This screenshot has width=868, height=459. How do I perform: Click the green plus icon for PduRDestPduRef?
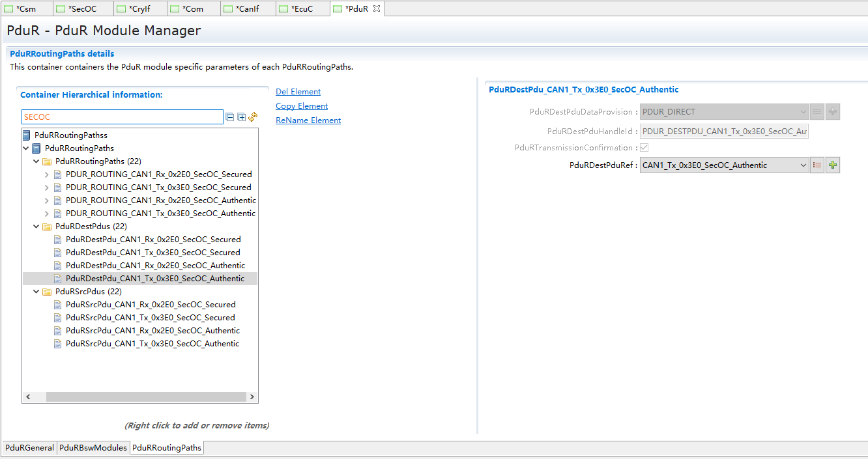tap(833, 165)
